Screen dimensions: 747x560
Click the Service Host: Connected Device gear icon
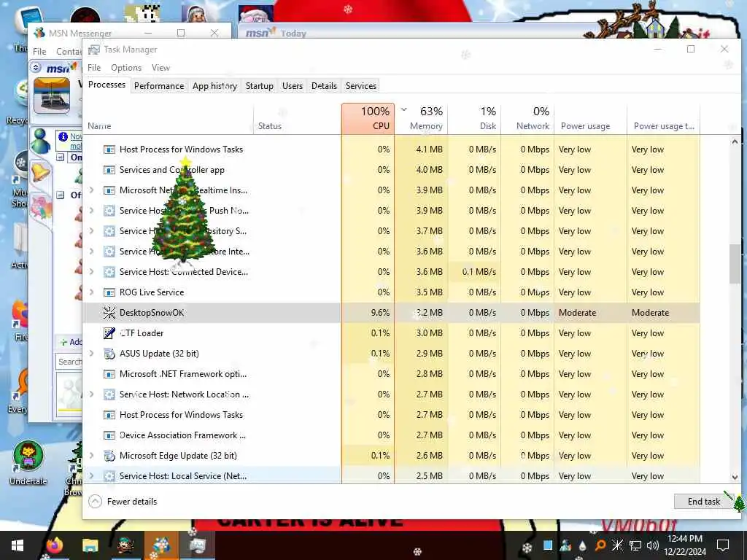click(x=109, y=272)
